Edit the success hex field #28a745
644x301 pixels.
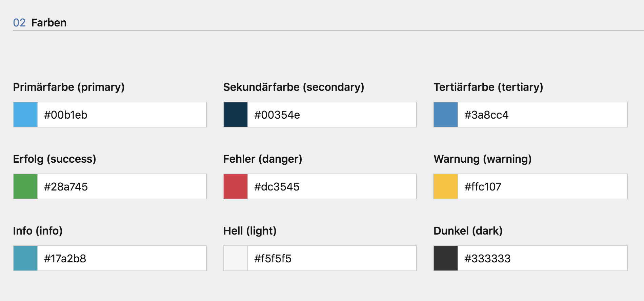click(122, 186)
